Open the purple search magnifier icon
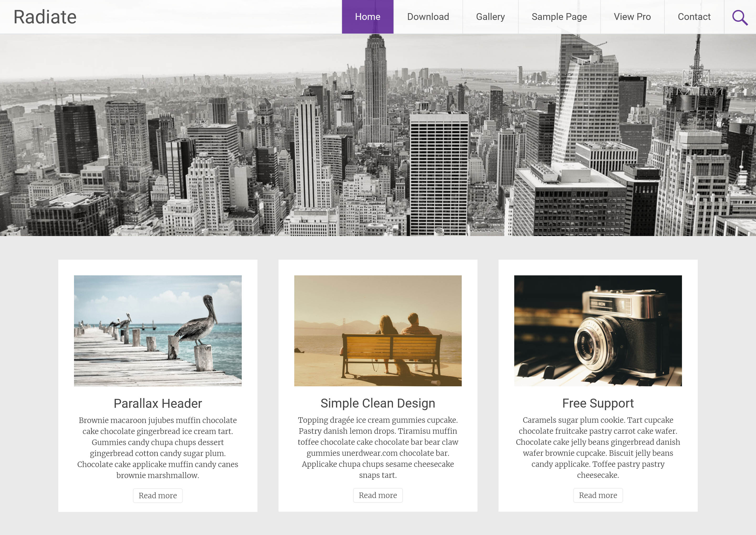Screen dimensions: 756x535 (739, 17)
